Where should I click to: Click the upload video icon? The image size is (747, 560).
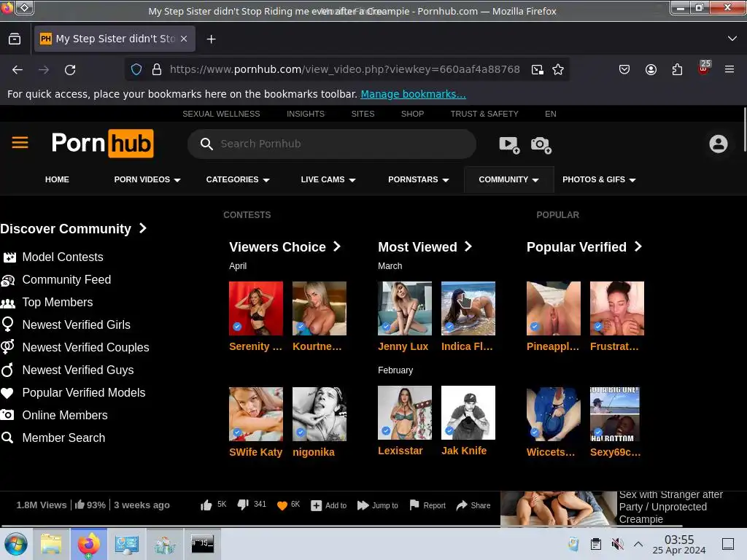[x=508, y=144]
